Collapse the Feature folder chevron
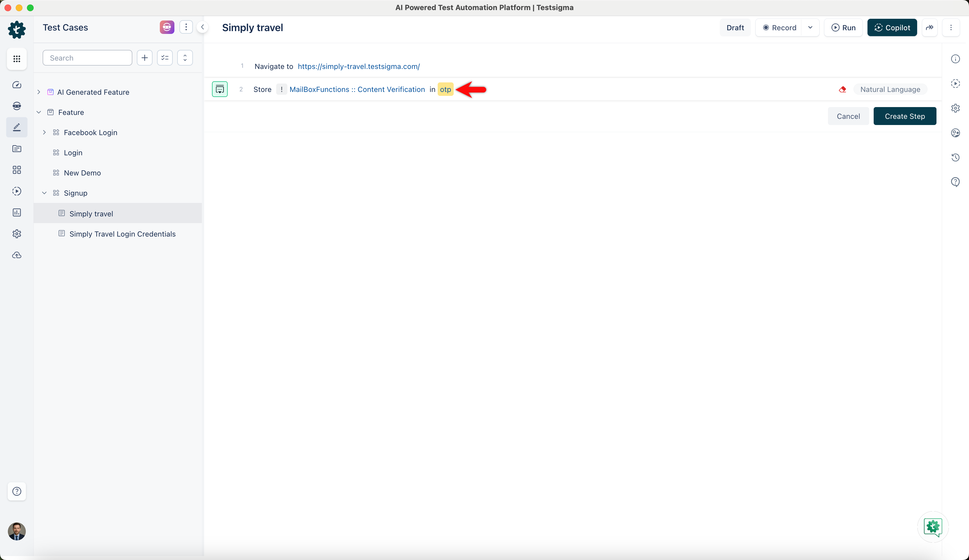 39,112
